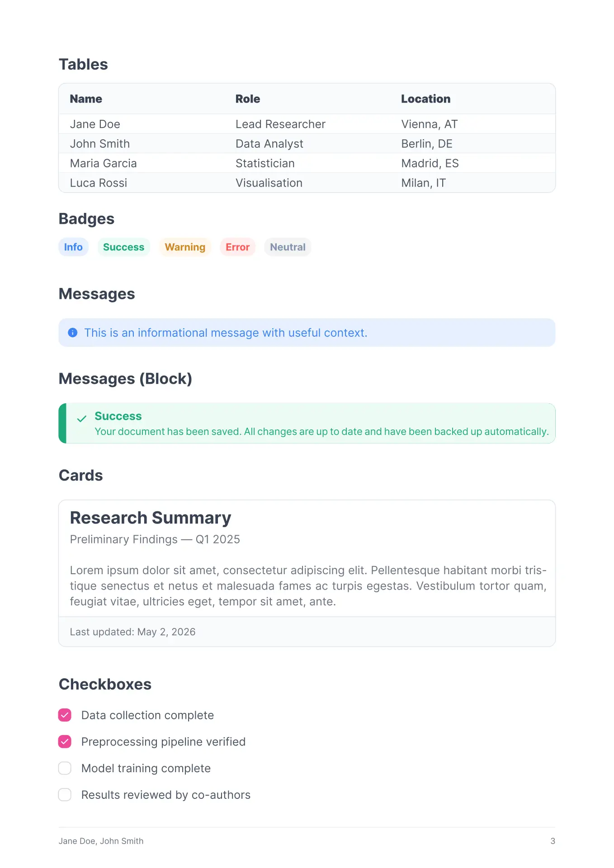Click the Location column header
Viewport: 614px width, 868px height.
pos(425,99)
